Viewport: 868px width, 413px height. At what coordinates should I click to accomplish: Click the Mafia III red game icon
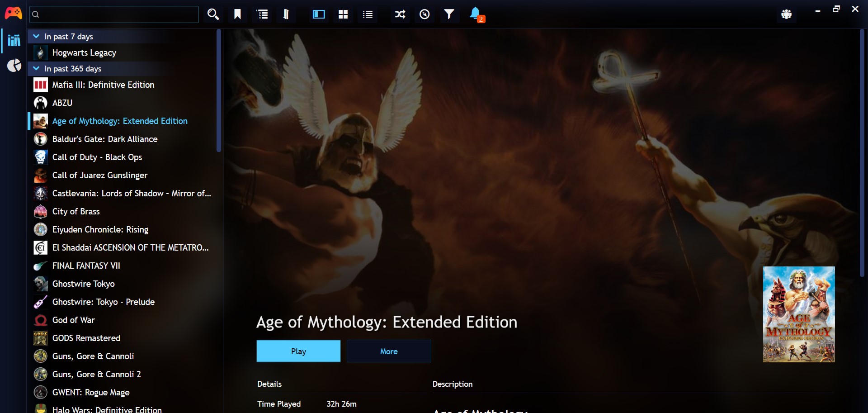[x=41, y=85]
